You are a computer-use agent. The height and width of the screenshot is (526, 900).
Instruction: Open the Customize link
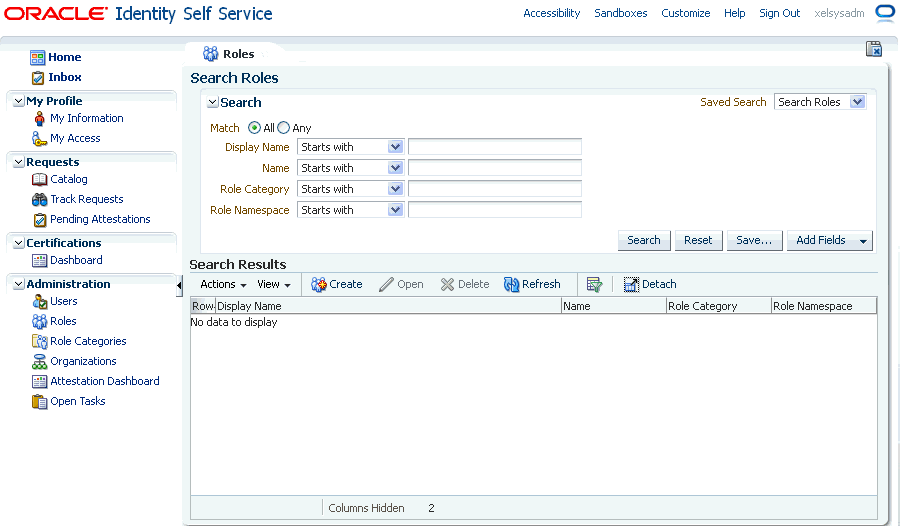(x=685, y=13)
